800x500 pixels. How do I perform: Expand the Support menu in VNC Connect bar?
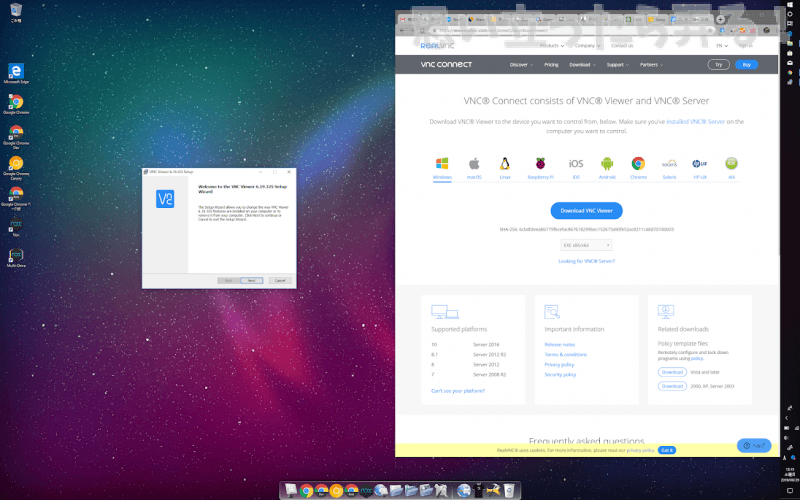pyautogui.click(x=617, y=65)
